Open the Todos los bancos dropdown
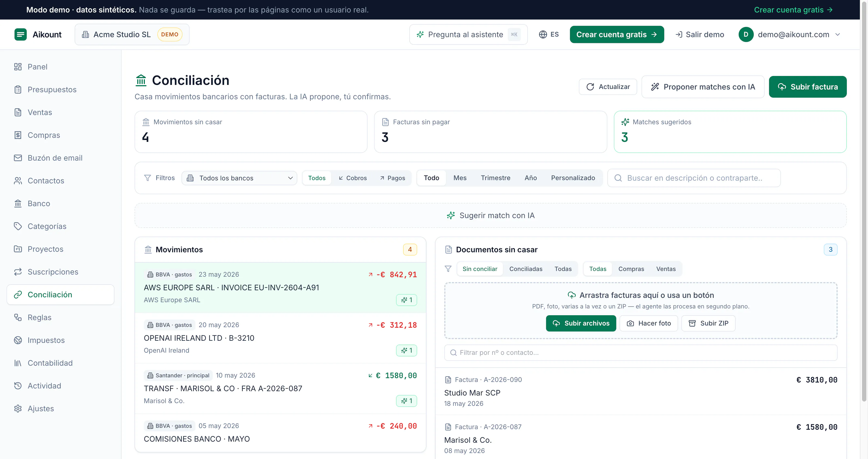 pyautogui.click(x=239, y=178)
